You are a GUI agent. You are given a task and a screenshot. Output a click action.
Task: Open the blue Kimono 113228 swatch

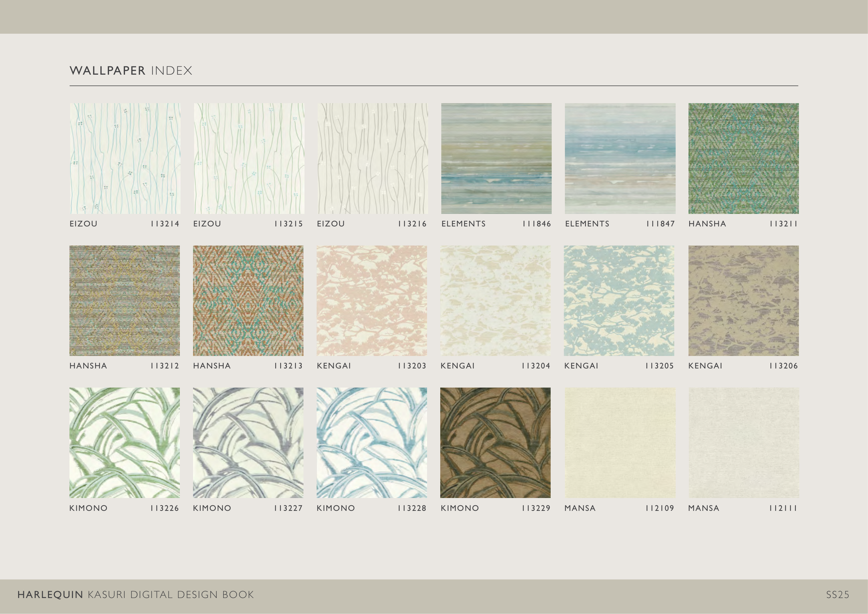372,443
